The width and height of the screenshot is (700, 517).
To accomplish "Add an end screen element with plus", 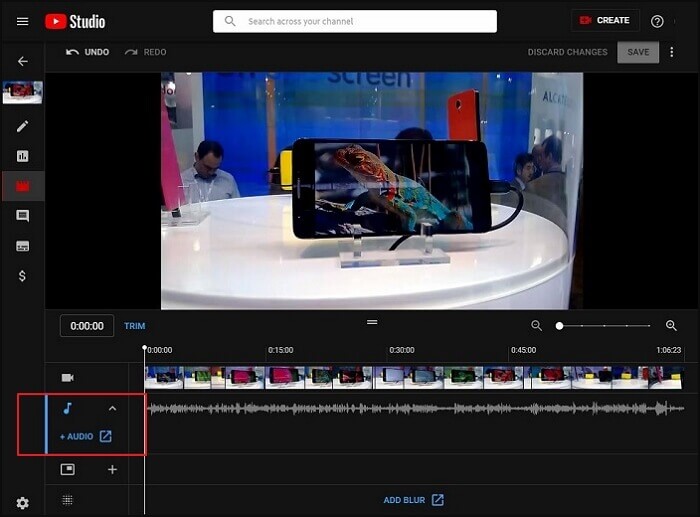I will click(x=112, y=469).
